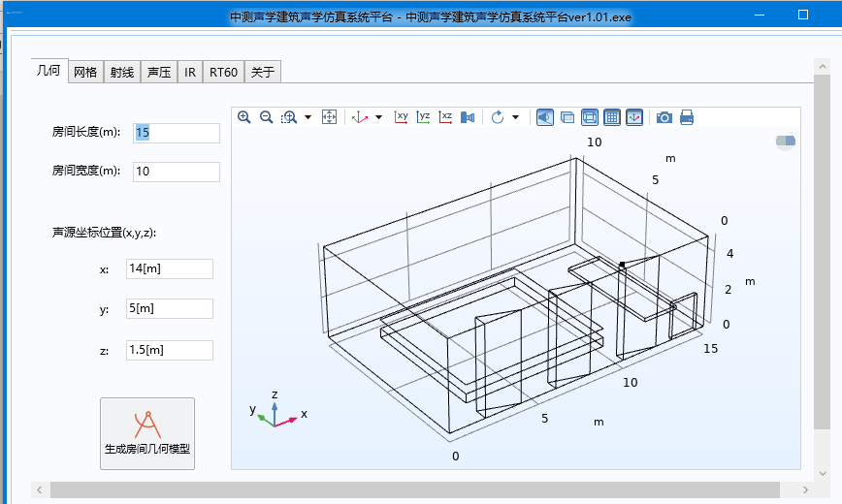Print the graphics with the printer icon

click(687, 117)
